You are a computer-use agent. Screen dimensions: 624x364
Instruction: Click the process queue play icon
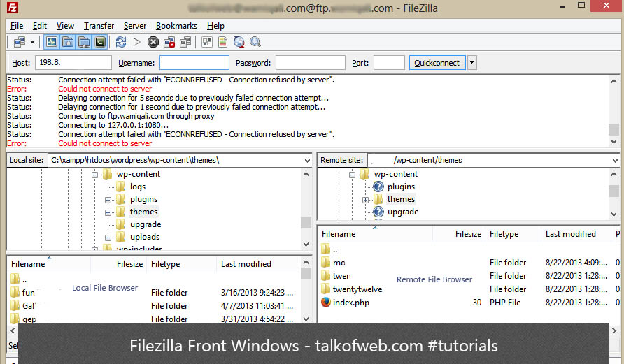137,42
